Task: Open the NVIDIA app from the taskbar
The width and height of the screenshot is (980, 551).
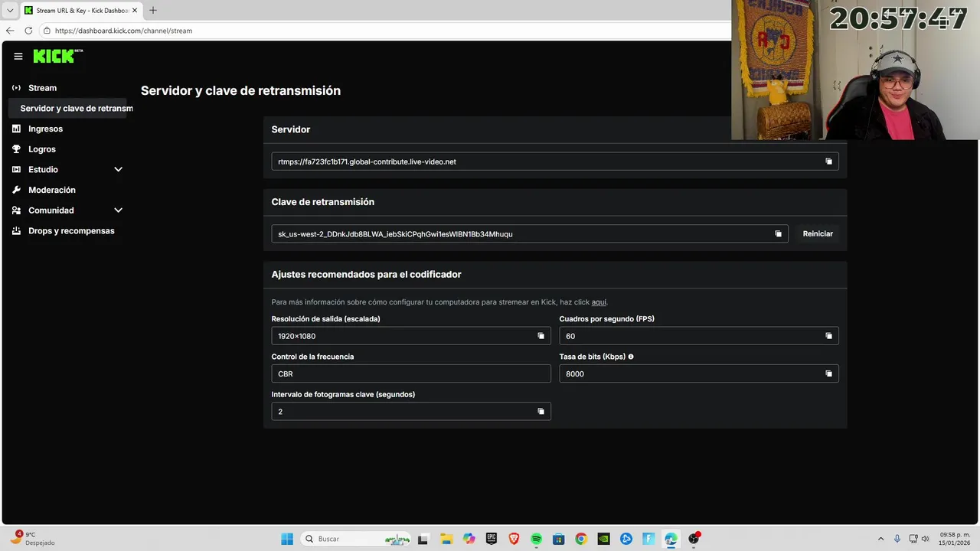Action: 604,539
